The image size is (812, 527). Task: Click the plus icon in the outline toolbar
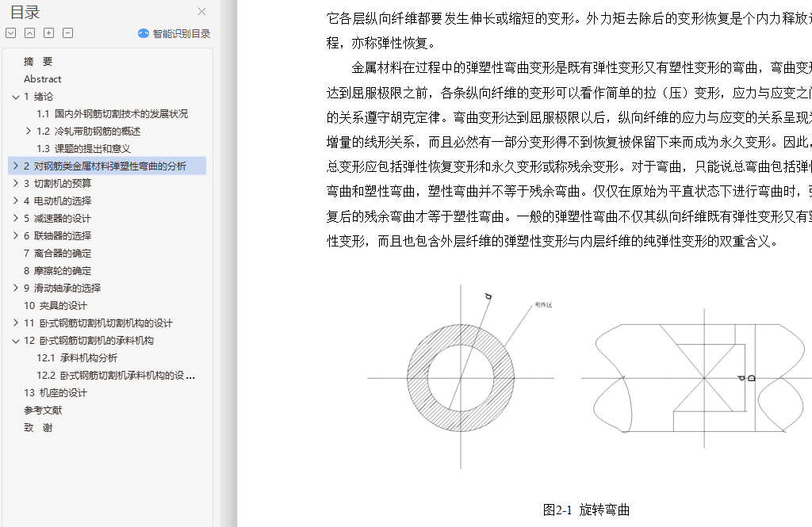(48, 33)
